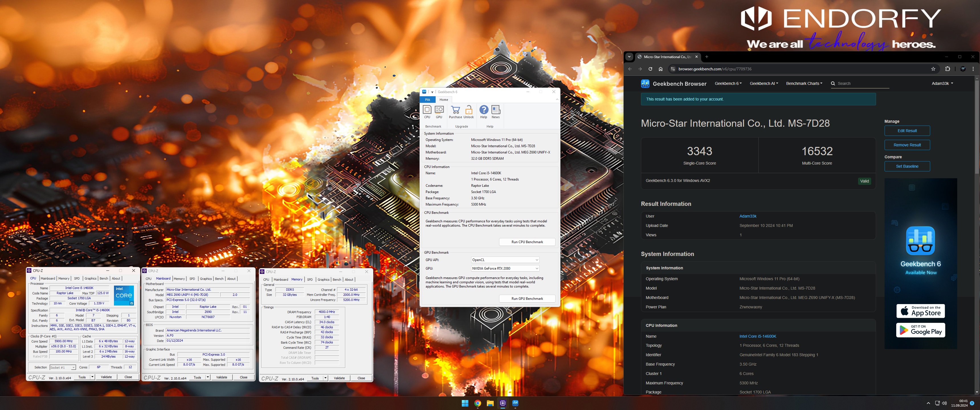980x410 pixels.
Task: Open the clock and date in taskbar
Action: click(x=959, y=403)
